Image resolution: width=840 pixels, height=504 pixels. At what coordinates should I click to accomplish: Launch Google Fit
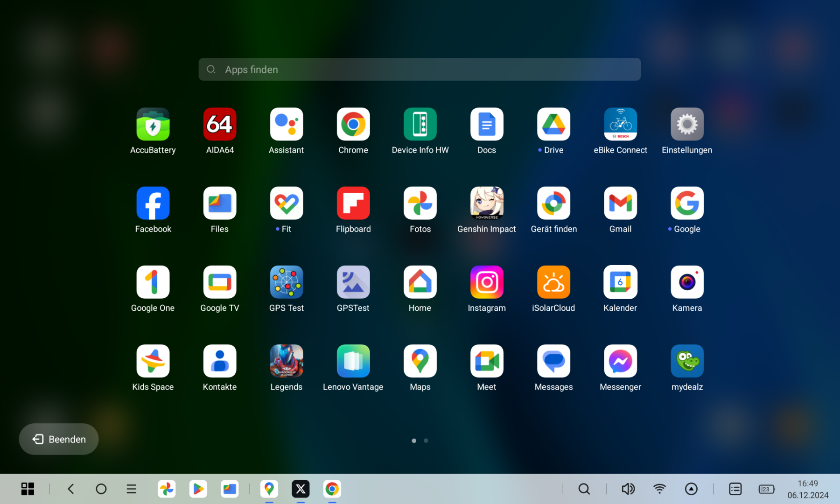click(x=287, y=203)
